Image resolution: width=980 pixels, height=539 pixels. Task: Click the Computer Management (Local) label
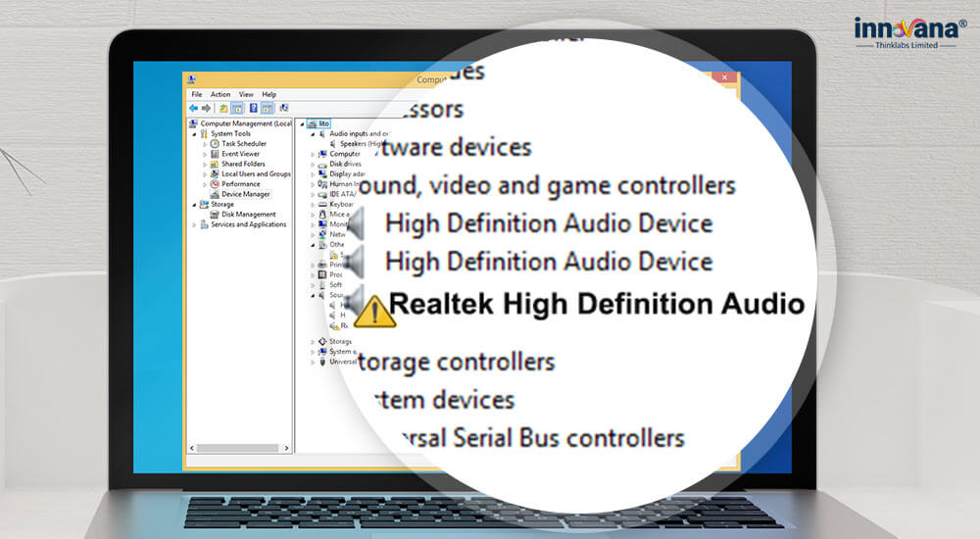tap(246, 123)
